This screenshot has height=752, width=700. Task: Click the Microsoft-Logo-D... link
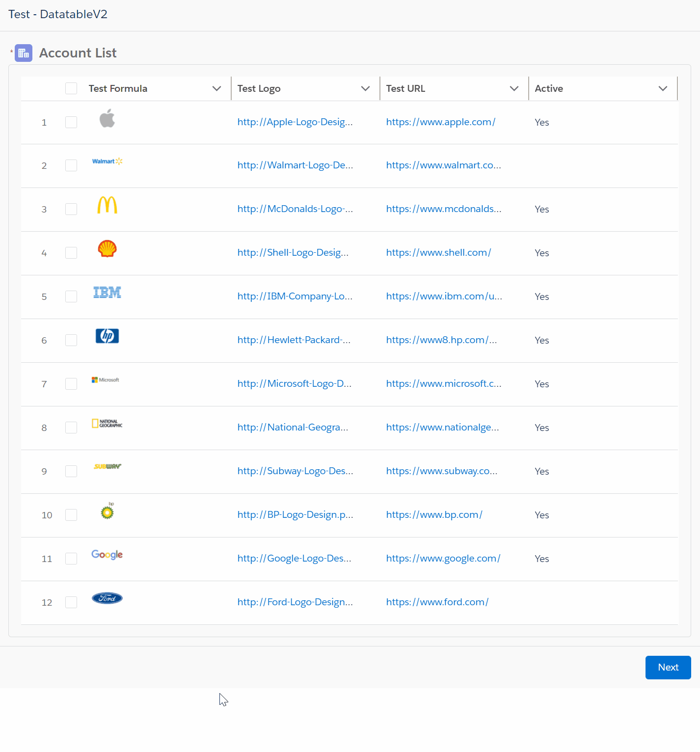pyautogui.click(x=295, y=384)
